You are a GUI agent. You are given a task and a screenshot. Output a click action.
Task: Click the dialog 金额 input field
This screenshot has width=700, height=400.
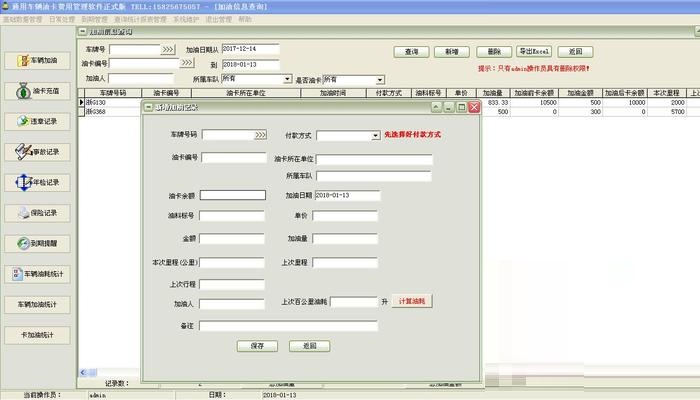coord(232,239)
